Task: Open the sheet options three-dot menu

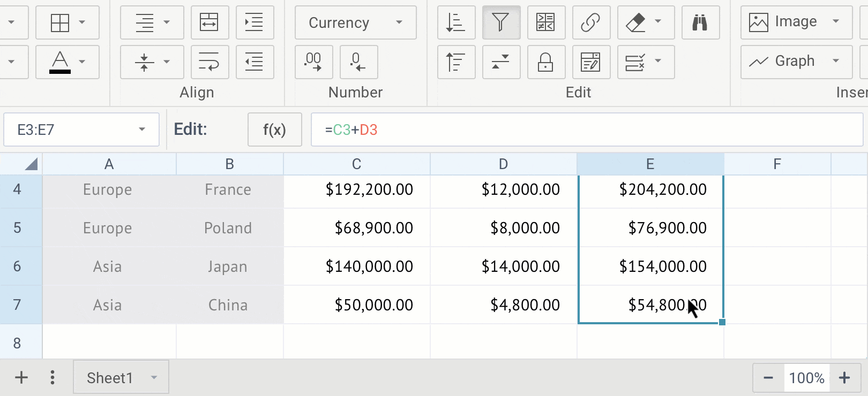Action: (52, 378)
